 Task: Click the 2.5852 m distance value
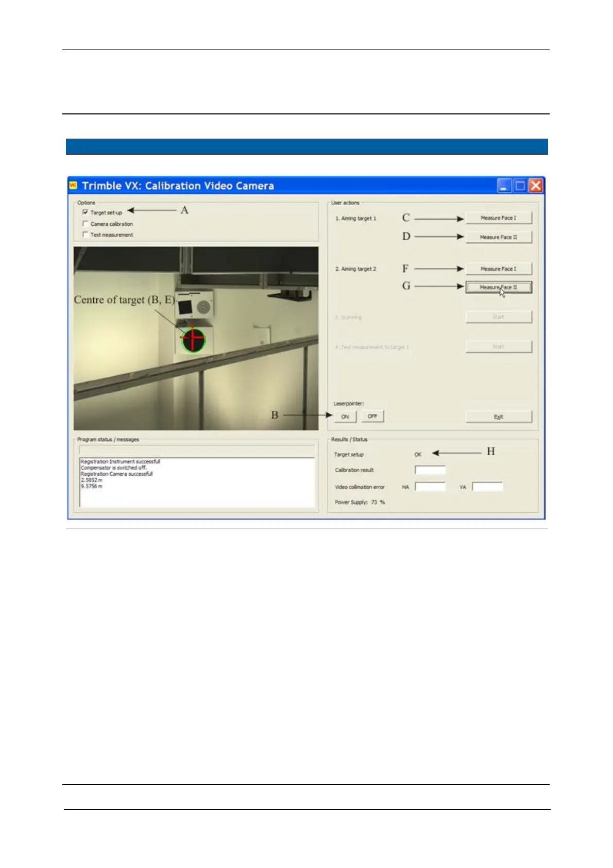point(92,480)
